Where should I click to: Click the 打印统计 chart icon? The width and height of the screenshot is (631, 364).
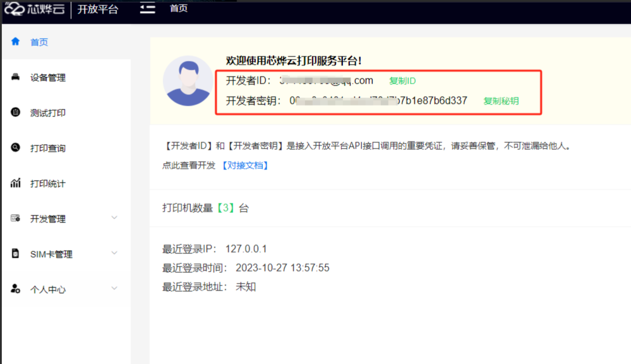[x=15, y=183]
